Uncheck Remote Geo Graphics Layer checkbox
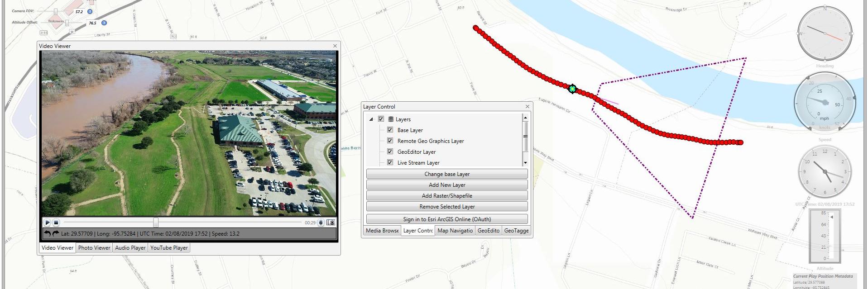This screenshot has height=289, width=868. pos(390,141)
